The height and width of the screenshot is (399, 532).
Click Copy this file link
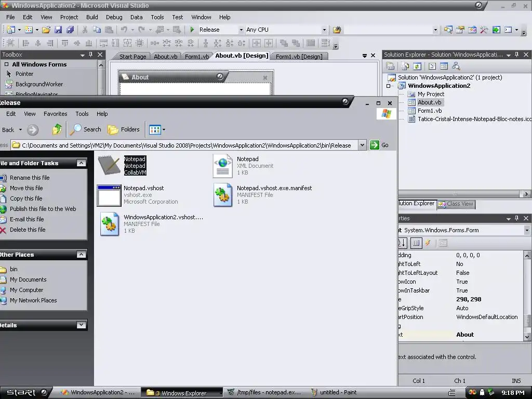(x=26, y=198)
